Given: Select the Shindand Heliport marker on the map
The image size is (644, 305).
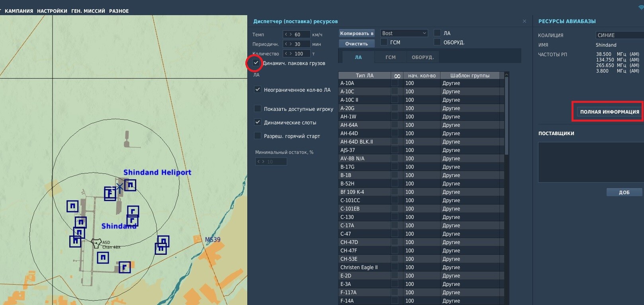Looking at the screenshot, I should pyautogui.click(x=119, y=187).
